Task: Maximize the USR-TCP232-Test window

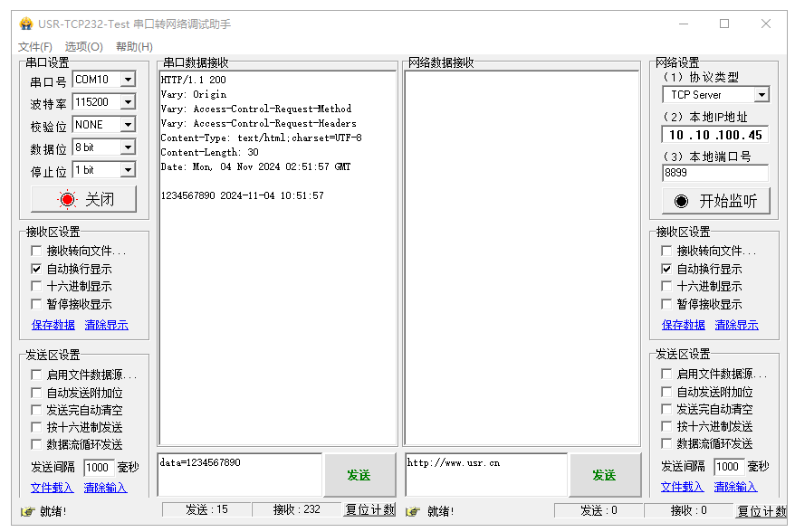Action: (x=724, y=24)
